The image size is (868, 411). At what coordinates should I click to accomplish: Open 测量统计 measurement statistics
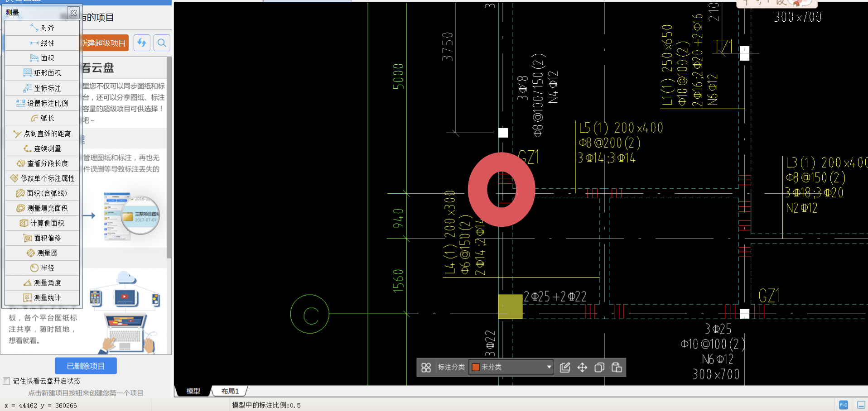click(x=42, y=298)
